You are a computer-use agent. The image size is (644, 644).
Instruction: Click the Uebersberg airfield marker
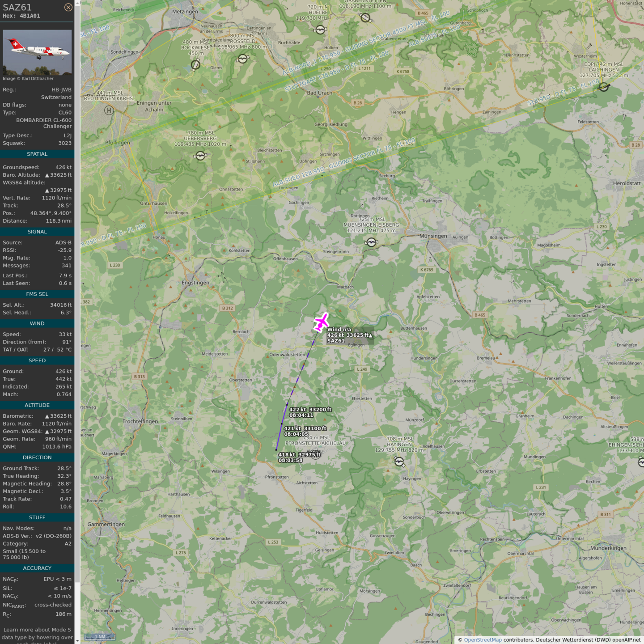pos(200,156)
